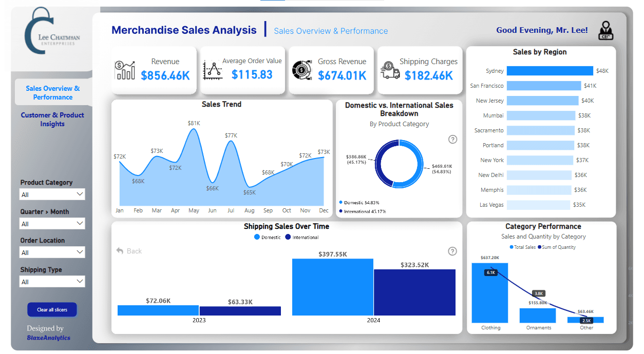Click the 3.8K quantity data label

point(538,293)
